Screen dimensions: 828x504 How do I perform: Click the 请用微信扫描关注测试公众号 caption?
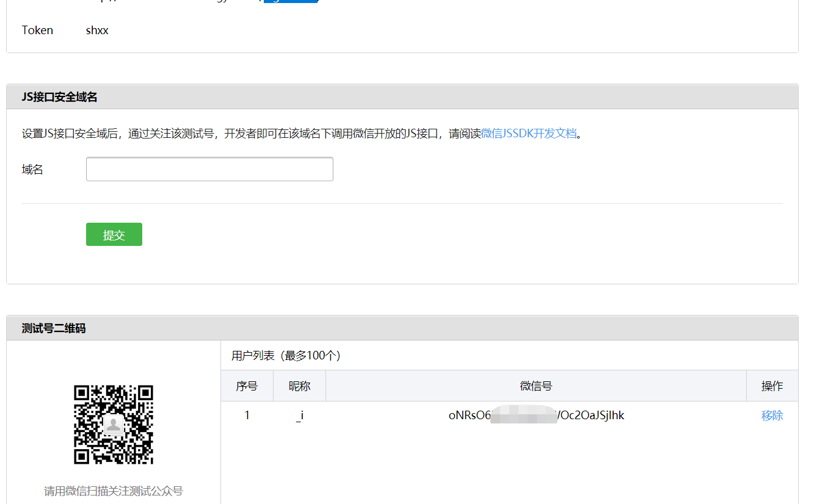click(114, 491)
